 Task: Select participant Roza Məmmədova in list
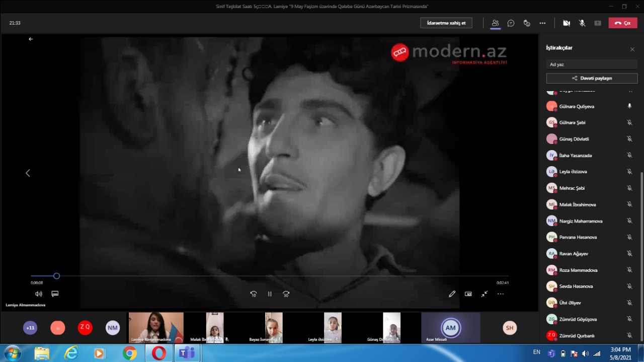590,270
